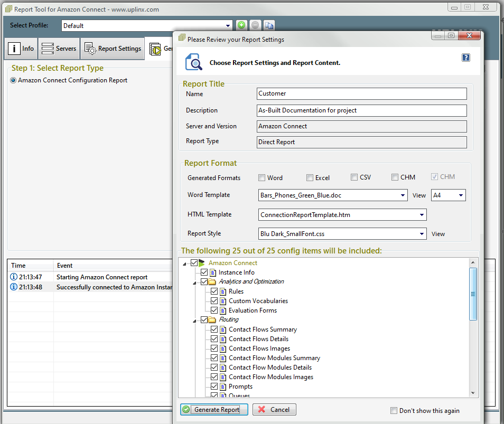504x424 pixels.
Task: Enable the Excel format checkbox
Action: tap(310, 177)
